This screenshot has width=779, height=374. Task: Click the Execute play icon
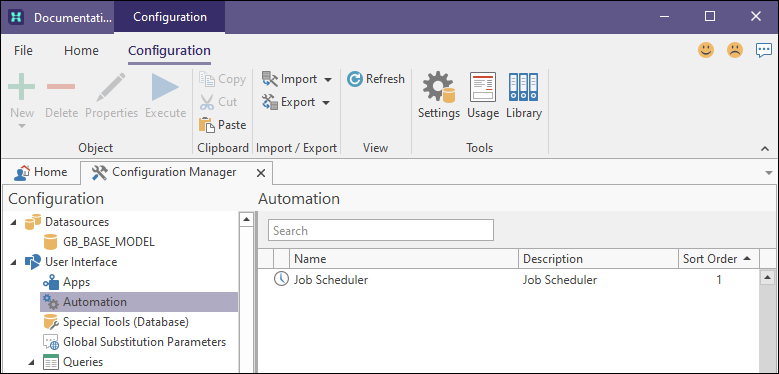(165, 87)
